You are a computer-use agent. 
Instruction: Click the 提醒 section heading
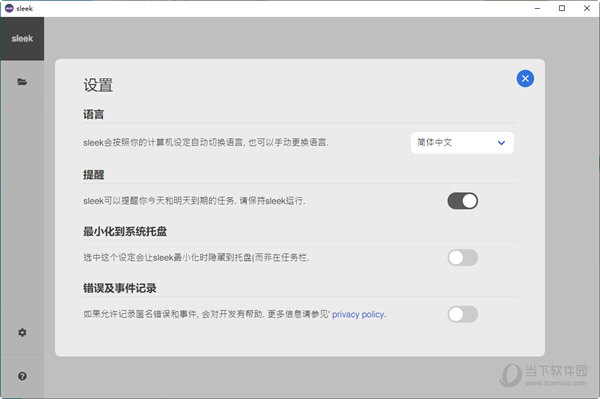click(93, 175)
